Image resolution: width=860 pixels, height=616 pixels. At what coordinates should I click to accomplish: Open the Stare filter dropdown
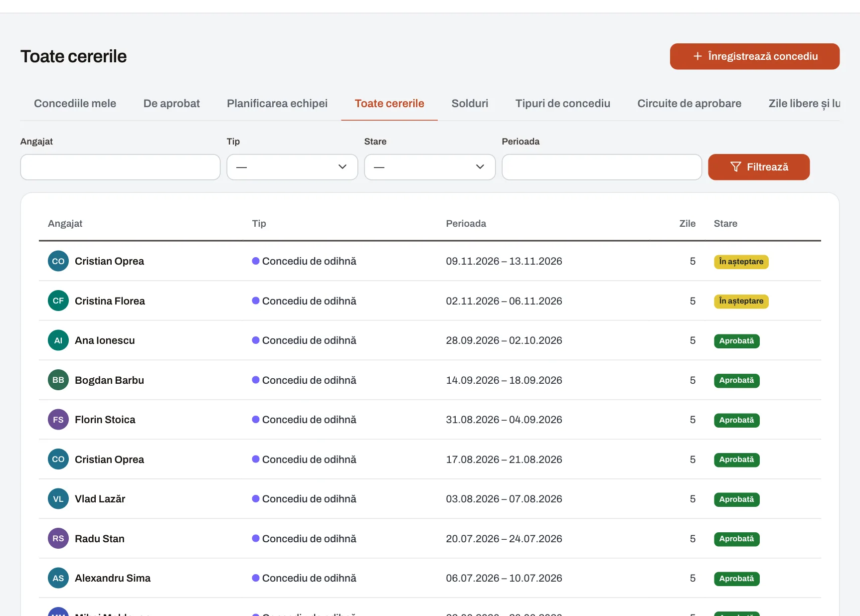pyautogui.click(x=430, y=167)
